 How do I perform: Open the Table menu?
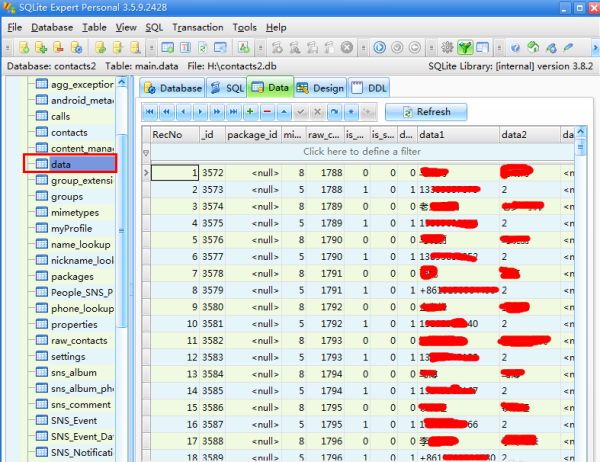tap(94, 28)
